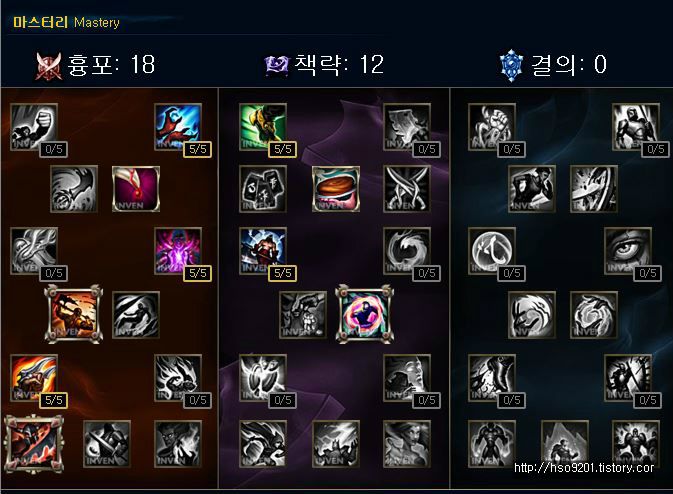Select the grey eye Veteran's Scars mastery
Image resolution: width=673 pixels, height=494 pixels.
click(628, 251)
